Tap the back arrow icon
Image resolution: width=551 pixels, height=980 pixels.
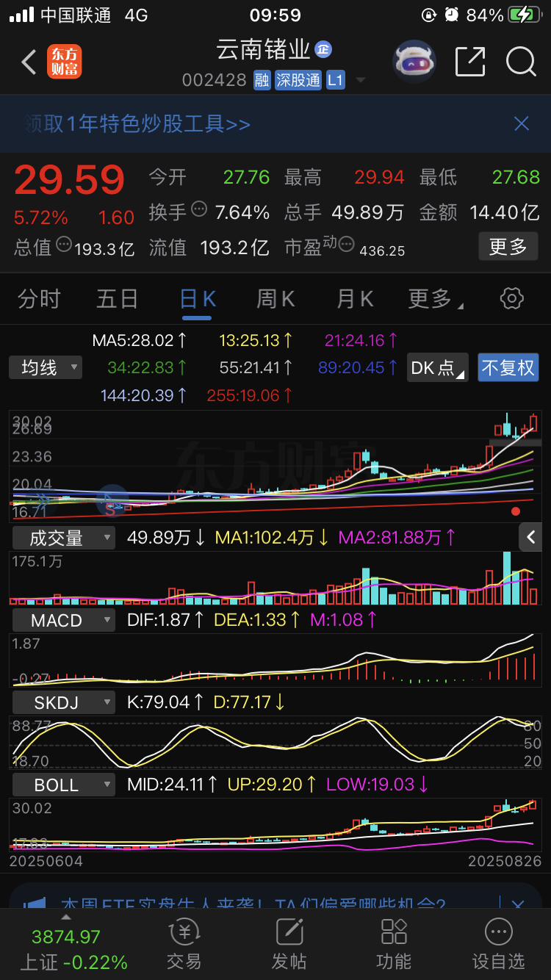click(29, 62)
